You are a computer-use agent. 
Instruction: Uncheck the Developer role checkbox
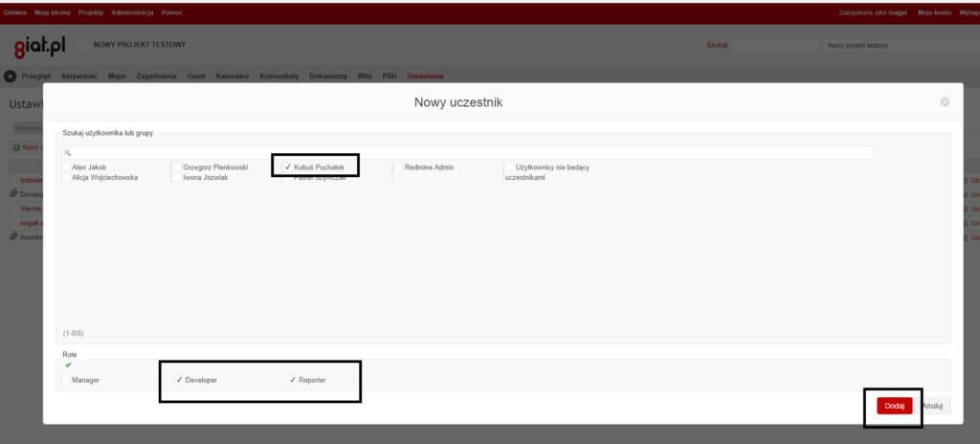[x=179, y=380]
